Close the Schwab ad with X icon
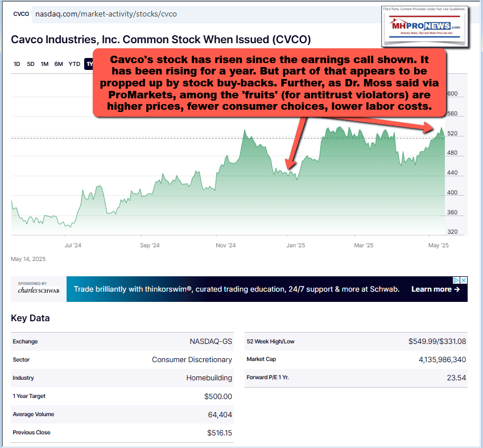The height and width of the screenshot is (448, 483). [x=464, y=280]
